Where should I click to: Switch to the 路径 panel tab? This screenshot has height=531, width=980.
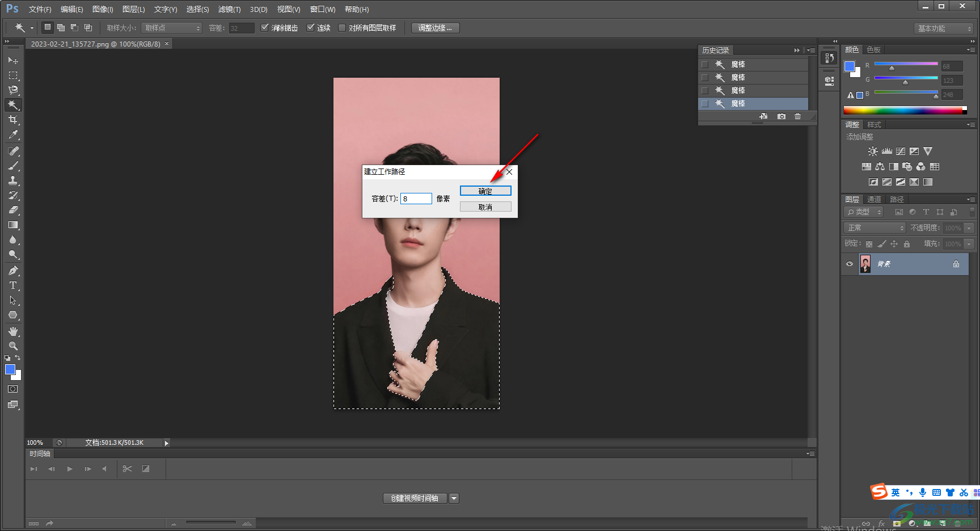pos(897,199)
